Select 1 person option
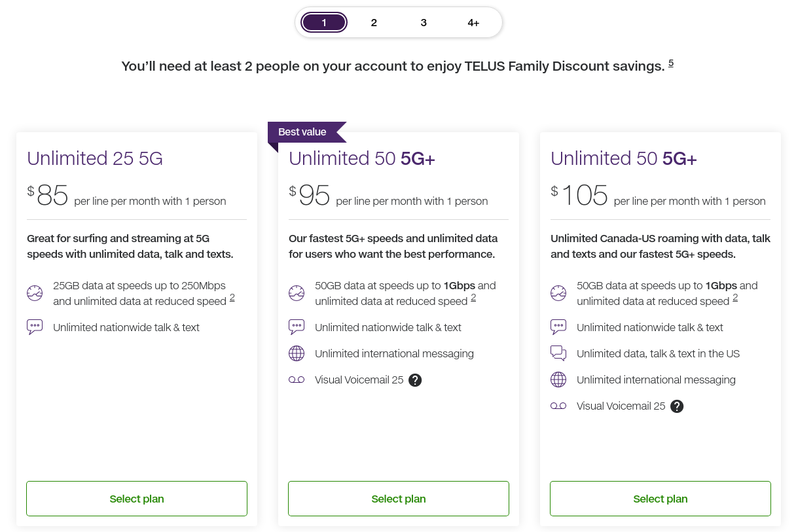This screenshot has height=532, width=796. point(324,23)
